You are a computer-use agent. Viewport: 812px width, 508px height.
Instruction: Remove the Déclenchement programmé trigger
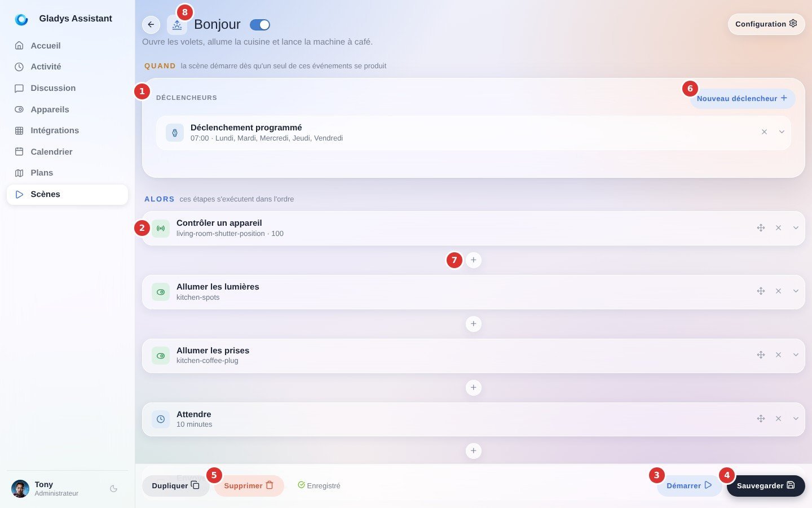tap(764, 132)
